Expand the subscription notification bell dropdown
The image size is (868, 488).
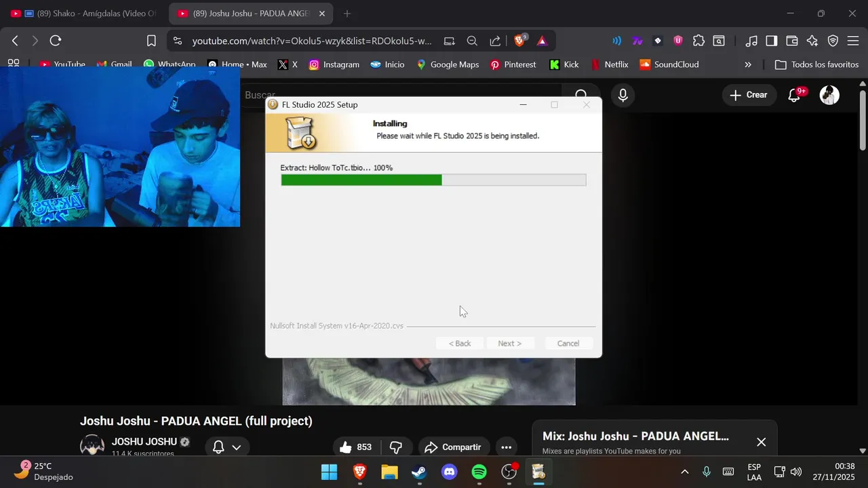(226, 447)
